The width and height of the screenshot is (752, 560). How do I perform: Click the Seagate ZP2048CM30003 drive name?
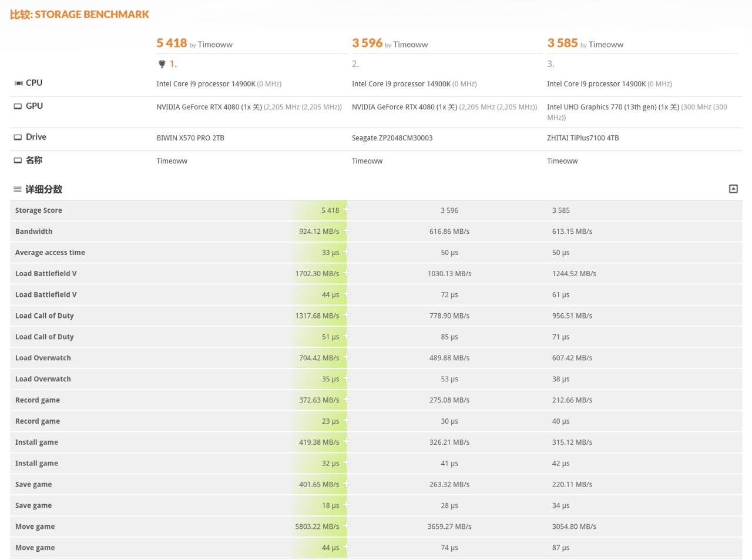coord(392,138)
